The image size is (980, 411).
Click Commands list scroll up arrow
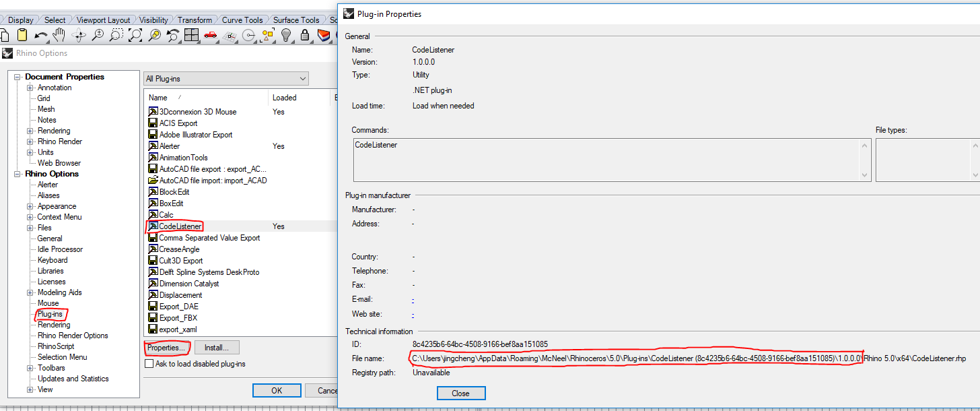tap(865, 146)
